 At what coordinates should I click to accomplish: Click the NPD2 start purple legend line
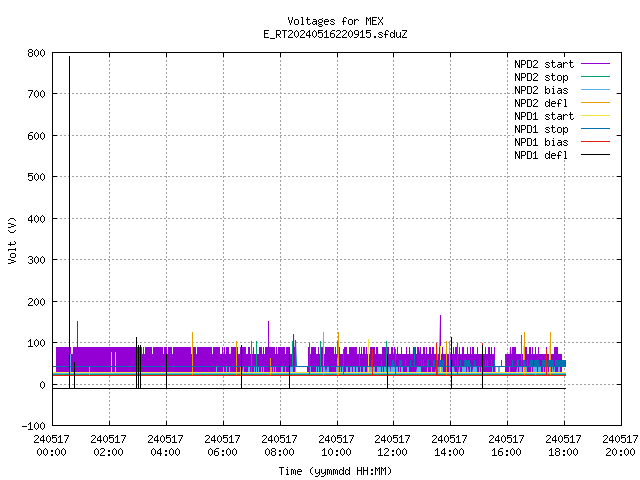click(x=595, y=64)
